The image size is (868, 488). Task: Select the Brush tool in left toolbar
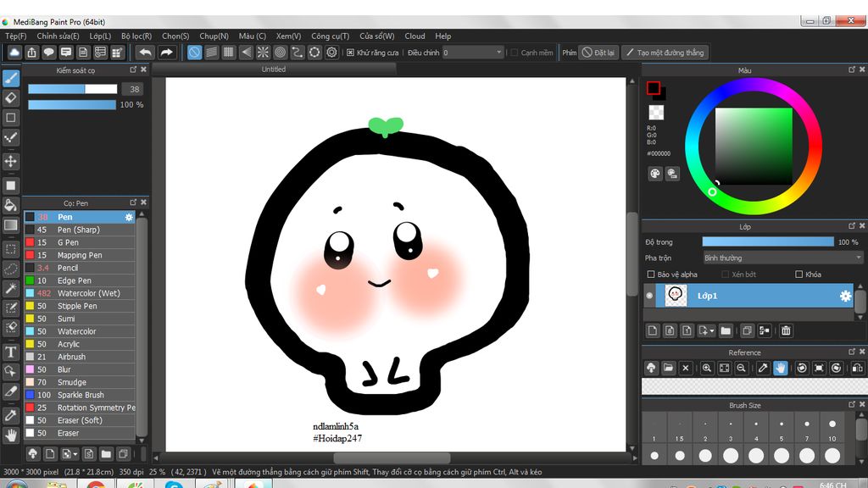coord(11,78)
